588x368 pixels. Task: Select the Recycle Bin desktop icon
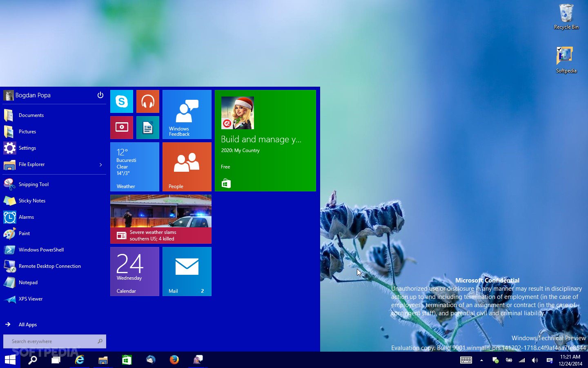click(x=566, y=17)
